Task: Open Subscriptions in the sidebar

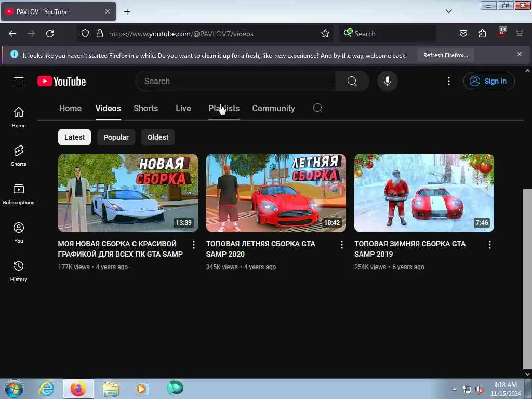Action: tap(19, 194)
